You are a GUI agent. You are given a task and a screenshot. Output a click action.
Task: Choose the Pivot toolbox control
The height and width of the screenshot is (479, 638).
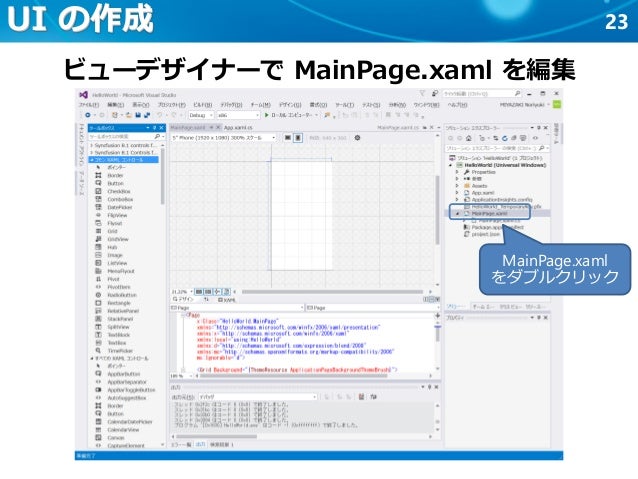pos(114,279)
